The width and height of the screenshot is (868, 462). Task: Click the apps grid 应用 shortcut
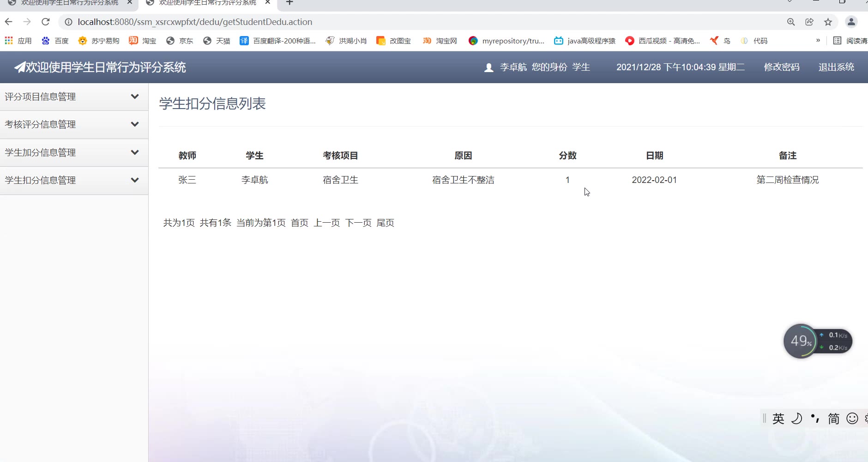pos(18,41)
